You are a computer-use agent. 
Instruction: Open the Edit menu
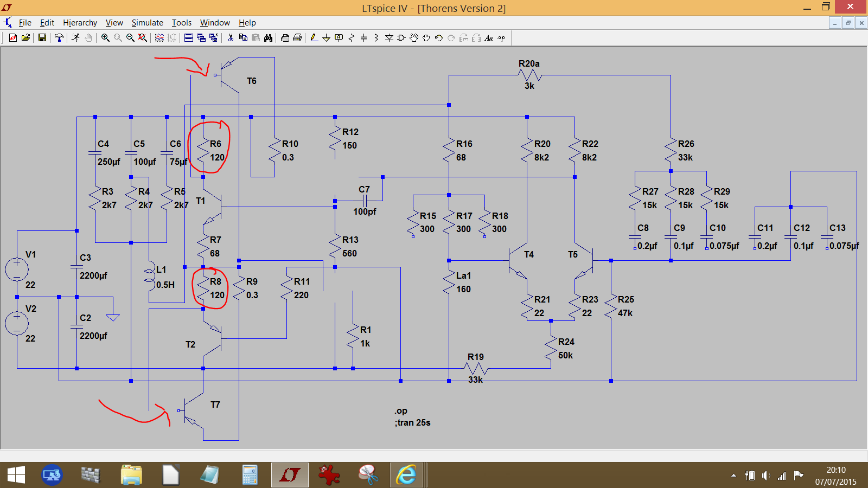(47, 23)
